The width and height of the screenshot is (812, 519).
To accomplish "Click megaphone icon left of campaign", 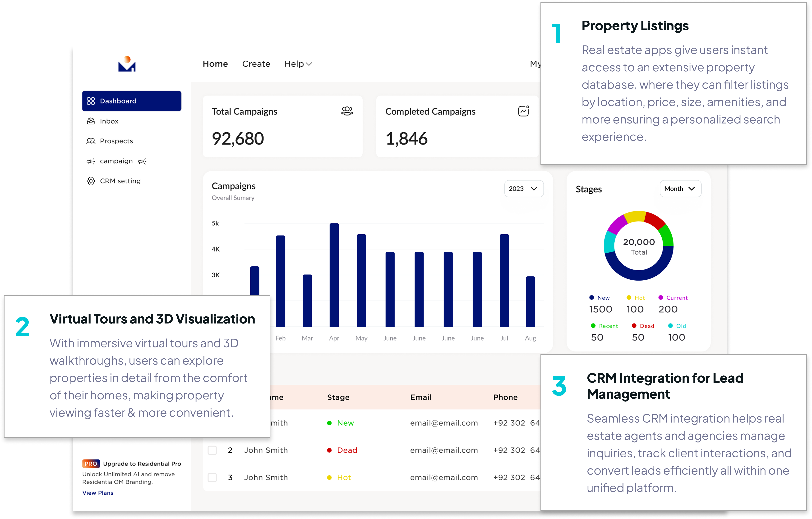I will click(91, 161).
